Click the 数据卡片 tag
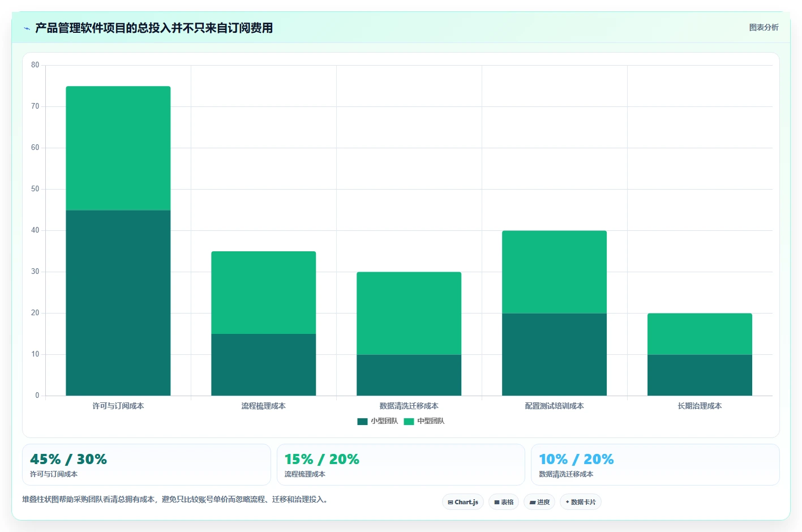Image resolution: width=802 pixels, height=532 pixels. [x=581, y=502]
